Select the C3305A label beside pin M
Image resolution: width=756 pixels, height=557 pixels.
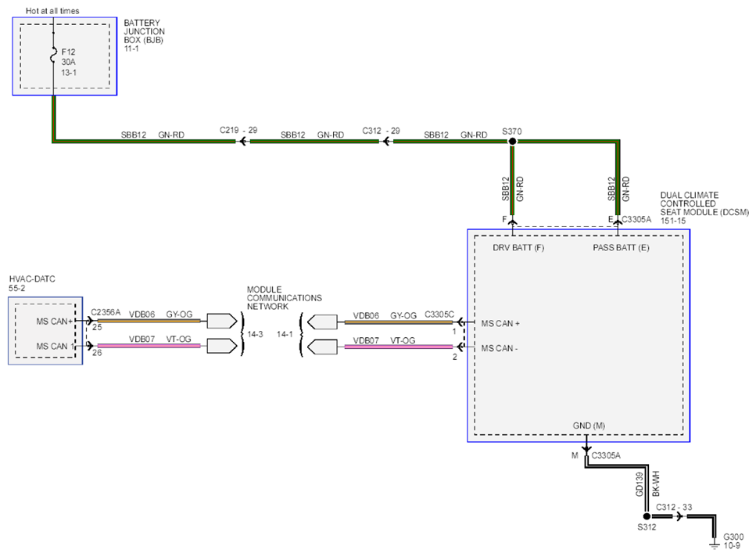pos(606,455)
